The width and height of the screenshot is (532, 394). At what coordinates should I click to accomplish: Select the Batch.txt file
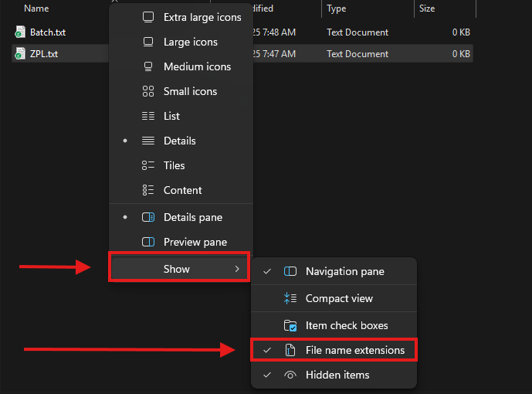[49, 32]
